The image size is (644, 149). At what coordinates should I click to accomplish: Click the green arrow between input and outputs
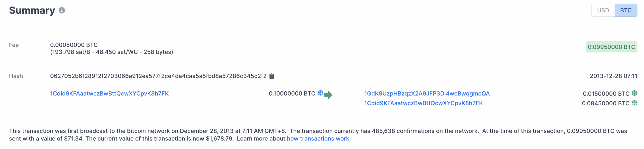coord(328,95)
